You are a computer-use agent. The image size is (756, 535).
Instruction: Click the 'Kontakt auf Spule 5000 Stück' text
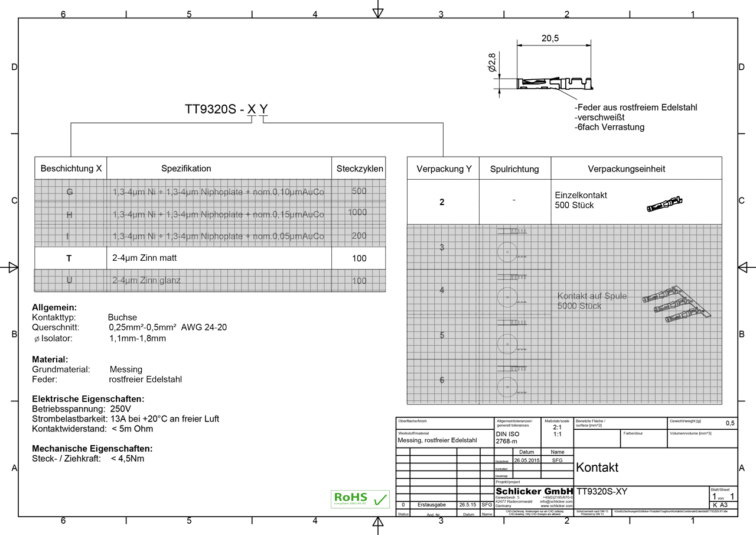click(x=592, y=301)
